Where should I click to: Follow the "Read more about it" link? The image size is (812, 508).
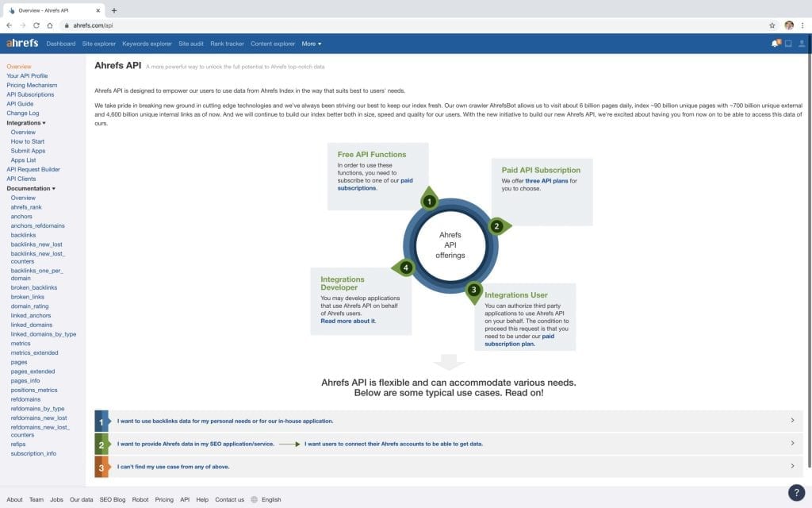[x=347, y=321]
